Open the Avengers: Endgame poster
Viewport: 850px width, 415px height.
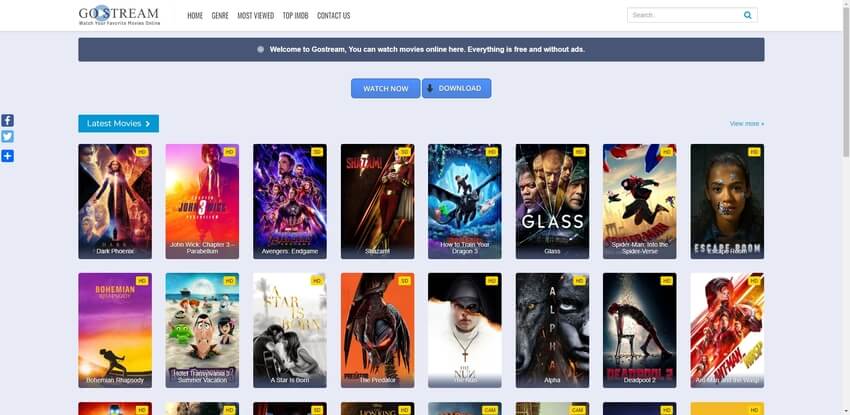coord(290,201)
